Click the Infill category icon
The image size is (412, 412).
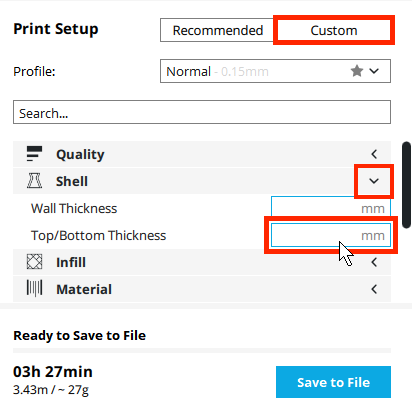34,262
